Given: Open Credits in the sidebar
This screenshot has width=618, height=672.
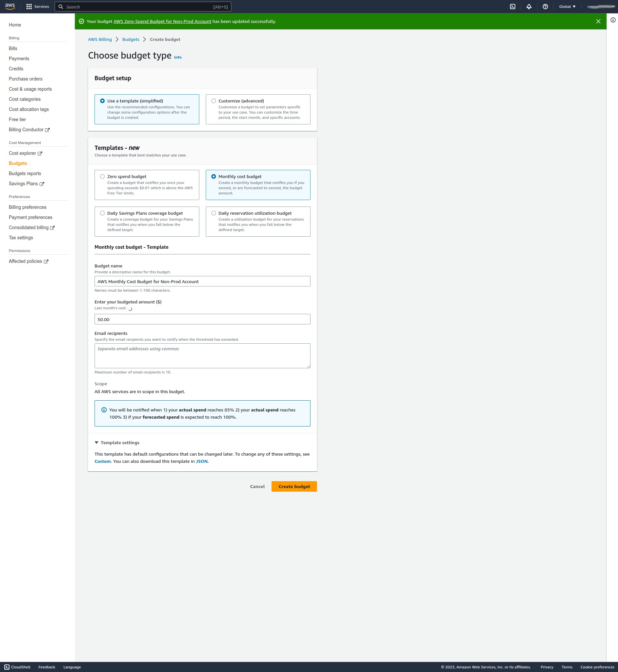Looking at the screenshot, I should pyautogui.click(x=16, y=69).
